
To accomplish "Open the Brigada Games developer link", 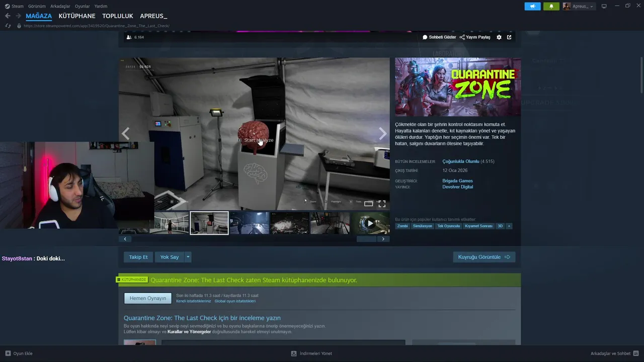I will [457, 180].
